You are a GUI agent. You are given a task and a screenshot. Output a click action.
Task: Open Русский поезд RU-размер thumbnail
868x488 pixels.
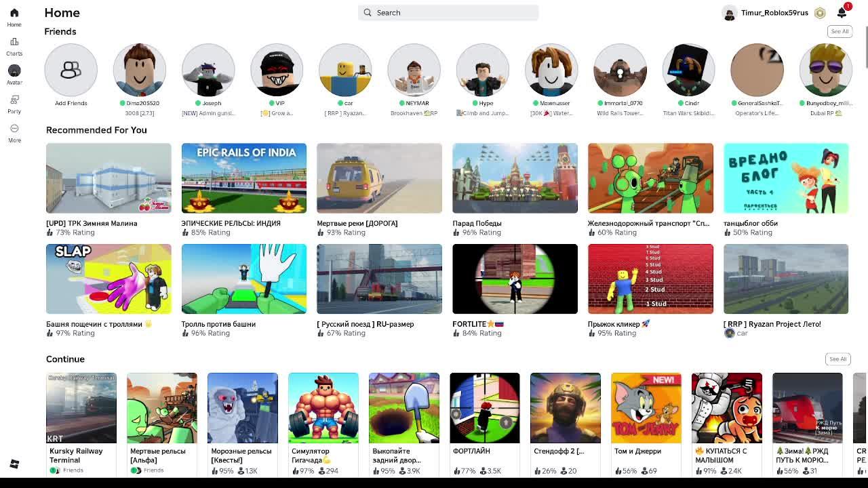tap(379, 279)
